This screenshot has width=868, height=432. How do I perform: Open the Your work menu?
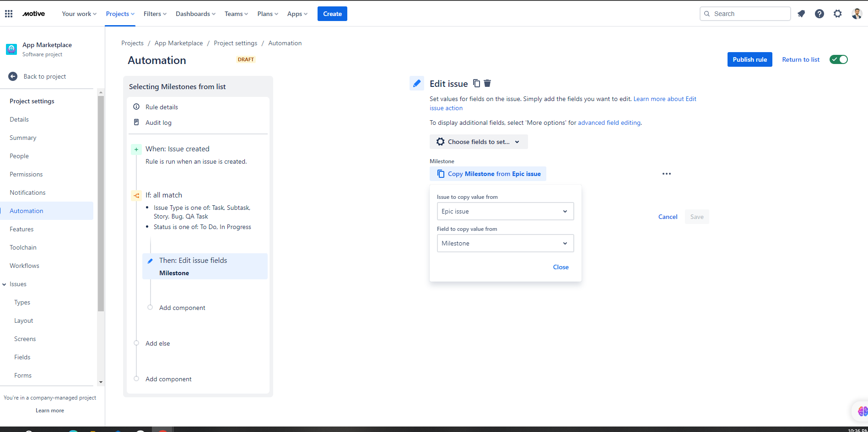click(79, 14)
